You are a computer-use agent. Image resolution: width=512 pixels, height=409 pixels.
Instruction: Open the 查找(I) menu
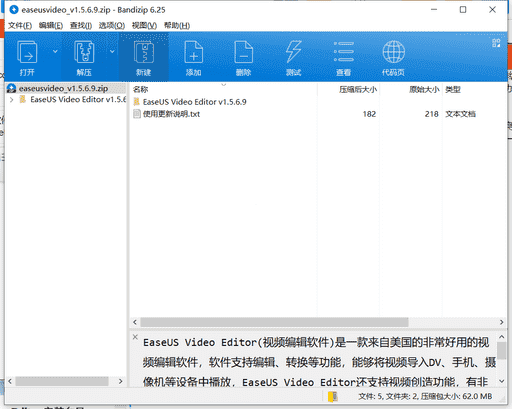click(x=81, y=25)
